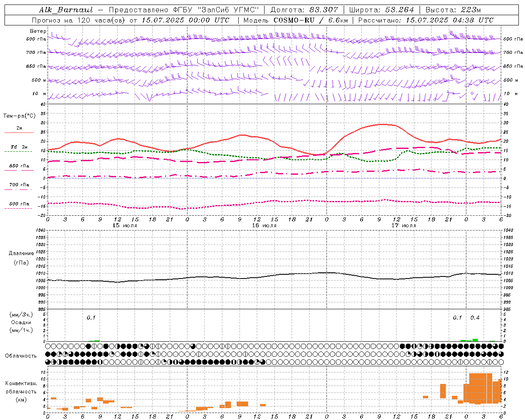Click the 'Осадки' precipitation panel label
This screenshot has width=525, height=420.
[21, 322]
